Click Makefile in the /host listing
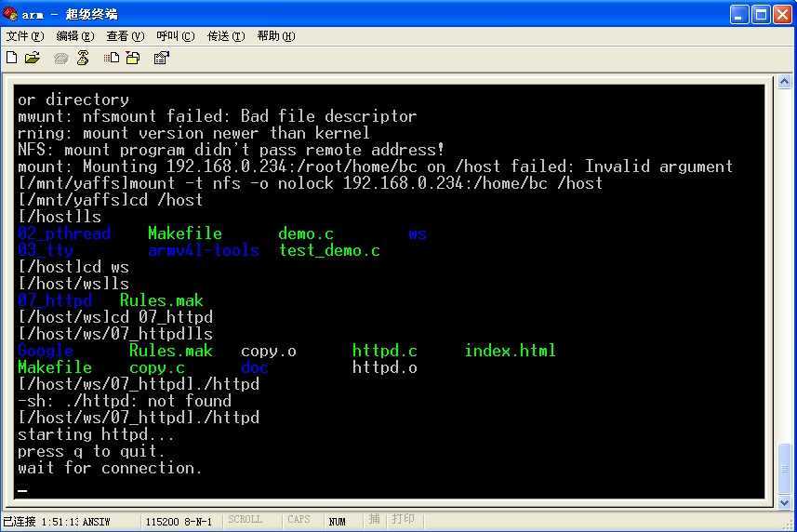The height and width of the screenshot is (532, 797). tap(185, 233)
